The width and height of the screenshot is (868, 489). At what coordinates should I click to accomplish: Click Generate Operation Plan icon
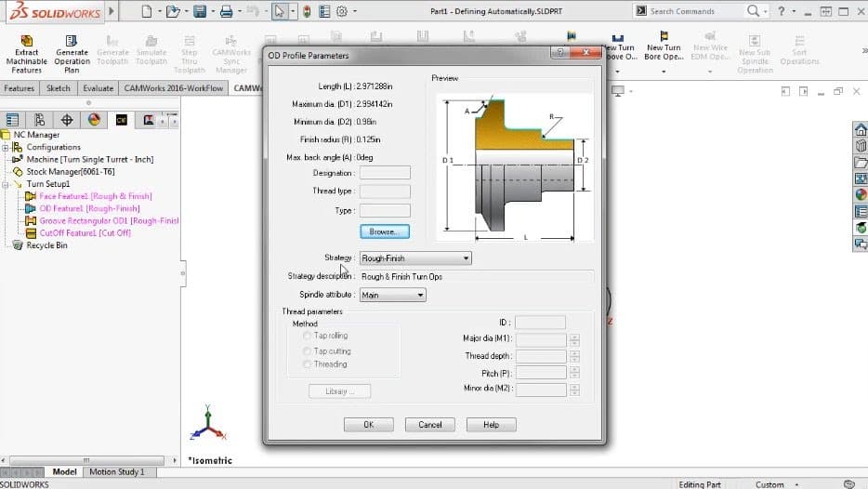tap(72, 40)
